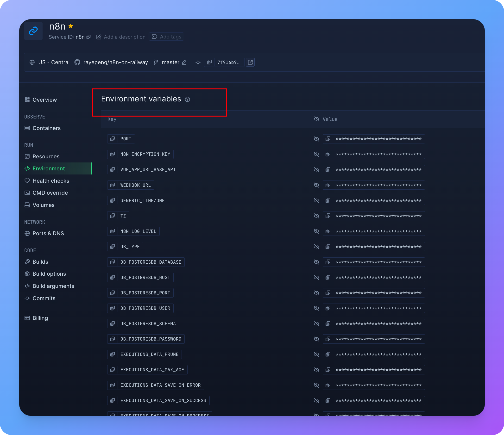The width and height of the screenshot is (504, 435).
Task: Toggle visibility of all values in header
Action: coord(316,119)
